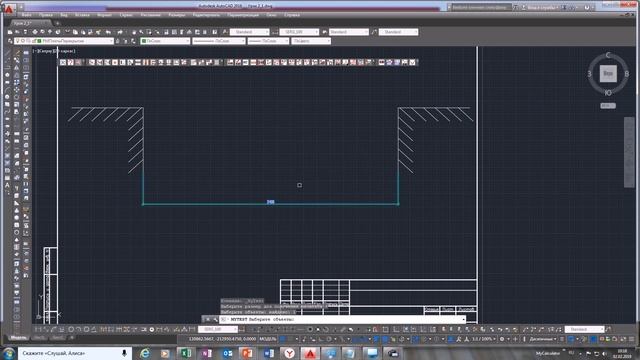Click the Copy icon in Standard toolbar
640x360 pixels.
click(x=75, y=32)
